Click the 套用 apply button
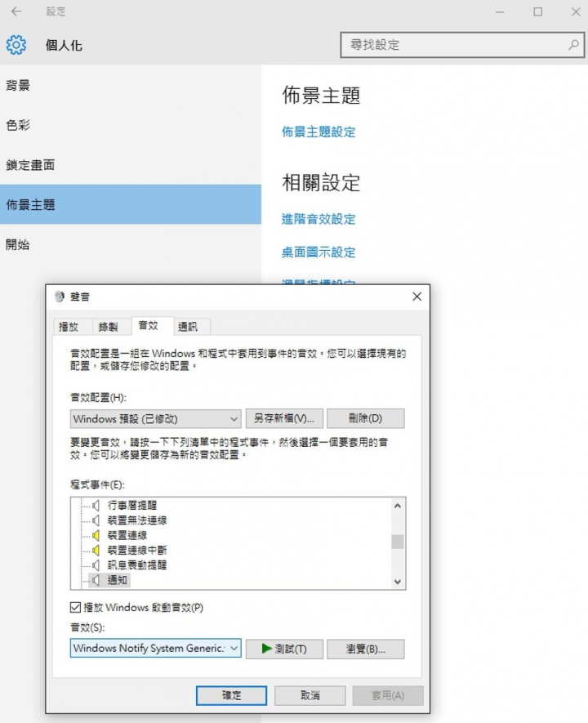Screen dimensions: 588x723 tap(388, 695)
